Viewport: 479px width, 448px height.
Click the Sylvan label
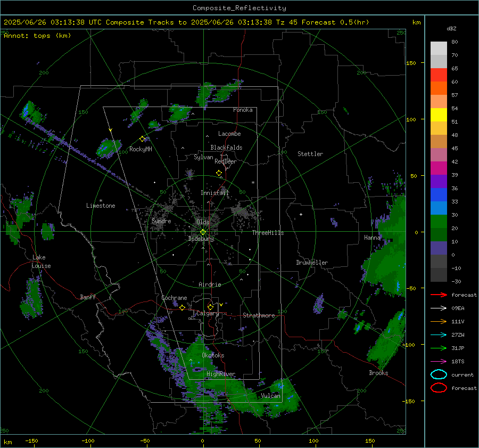[x=203, y=157]
